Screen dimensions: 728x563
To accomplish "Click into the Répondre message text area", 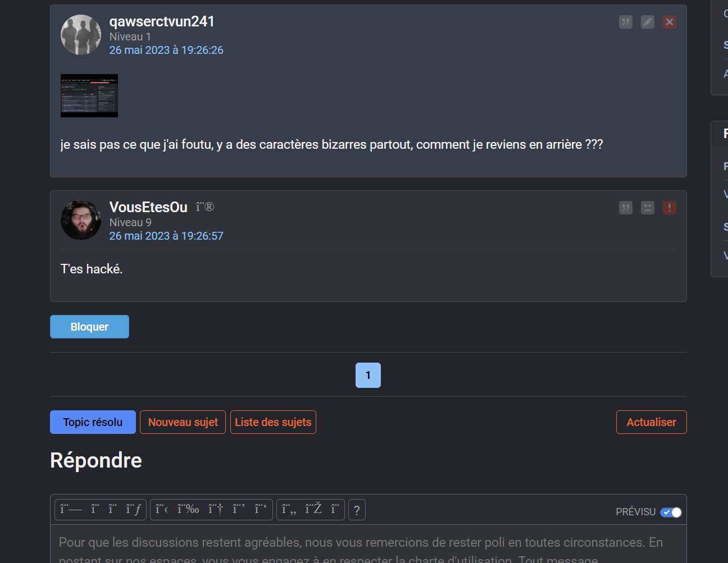I will coord(368,544).
